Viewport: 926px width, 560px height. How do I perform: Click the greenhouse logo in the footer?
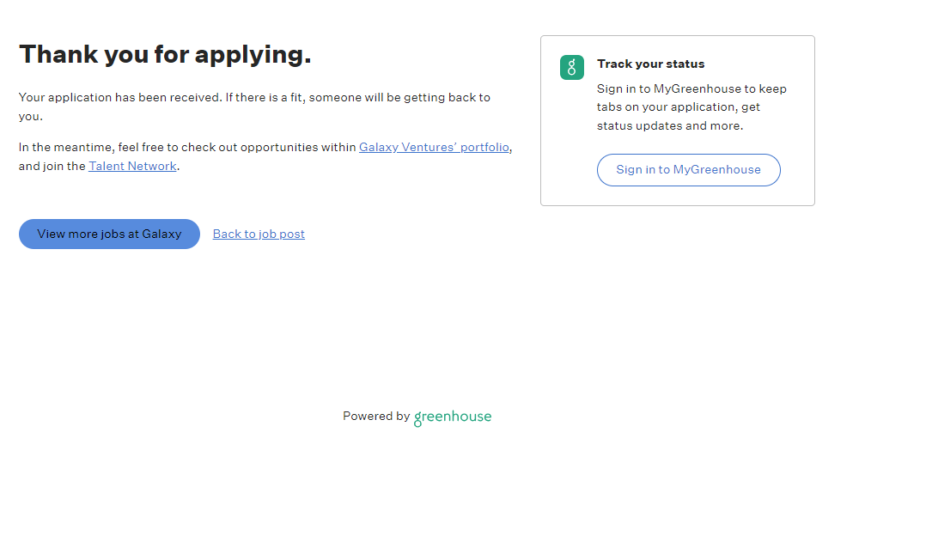(453, 417)
